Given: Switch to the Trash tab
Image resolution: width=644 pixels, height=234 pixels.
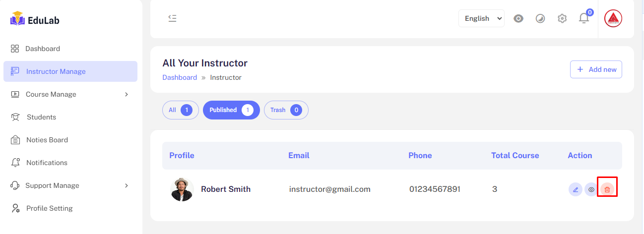Looking at the screenshot, I should pyautogui.click(x=286, y=110).
